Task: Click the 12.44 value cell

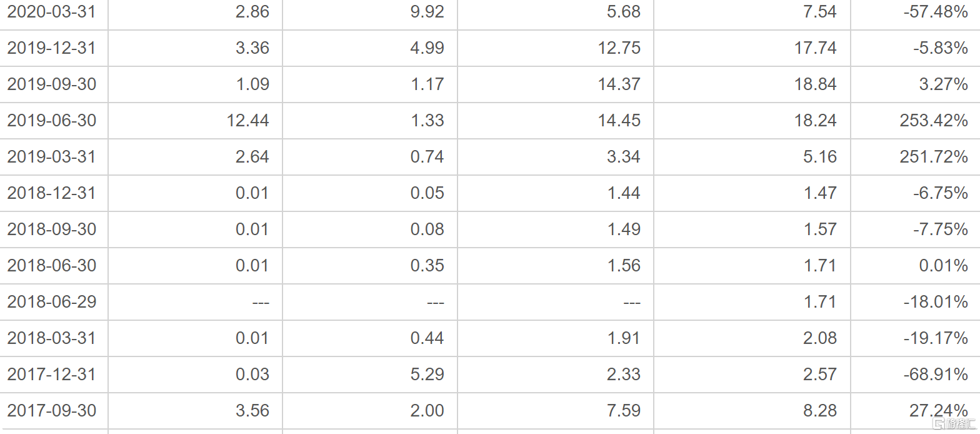Action: click(x=248, y=120)
